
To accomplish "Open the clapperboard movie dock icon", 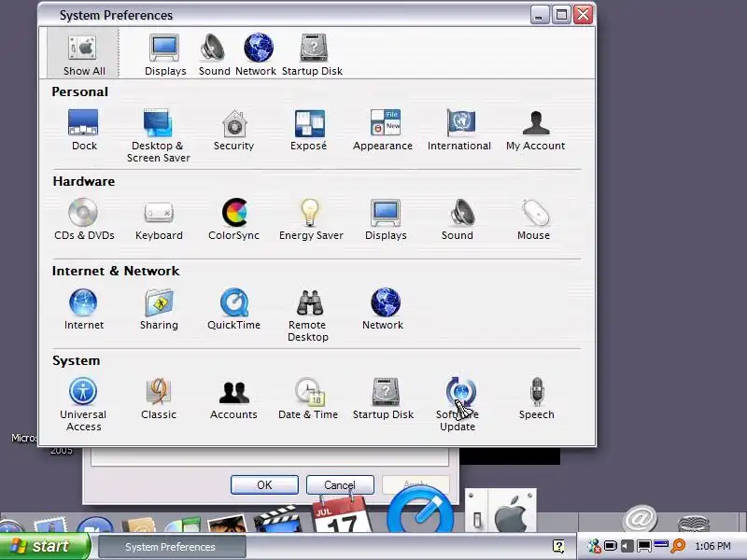I will pos(278,519).
